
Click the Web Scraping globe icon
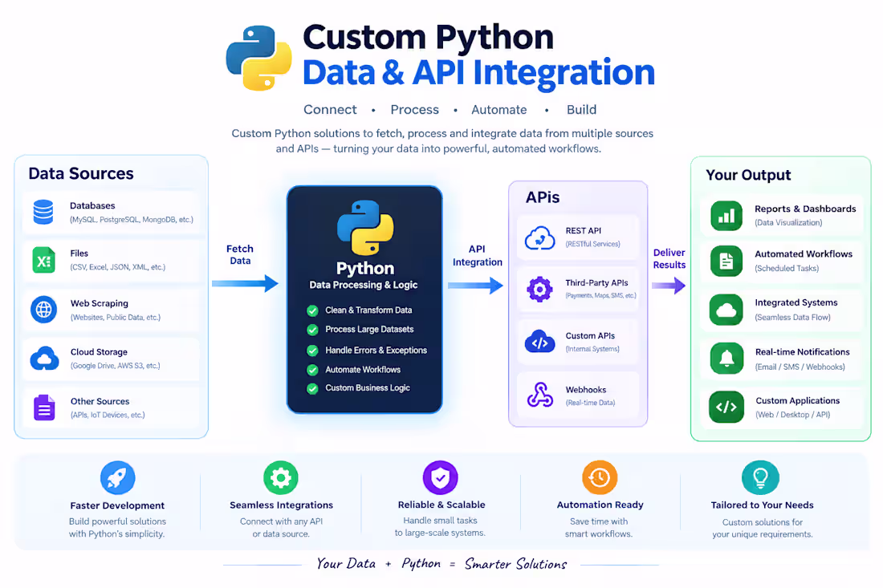(x=44, y=310)
